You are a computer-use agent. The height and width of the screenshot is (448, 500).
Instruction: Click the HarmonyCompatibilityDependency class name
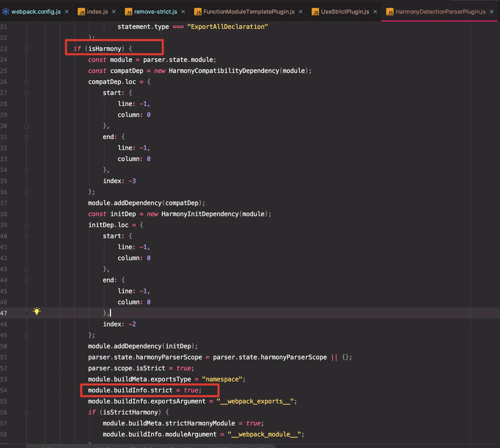[x=224, y=71]
